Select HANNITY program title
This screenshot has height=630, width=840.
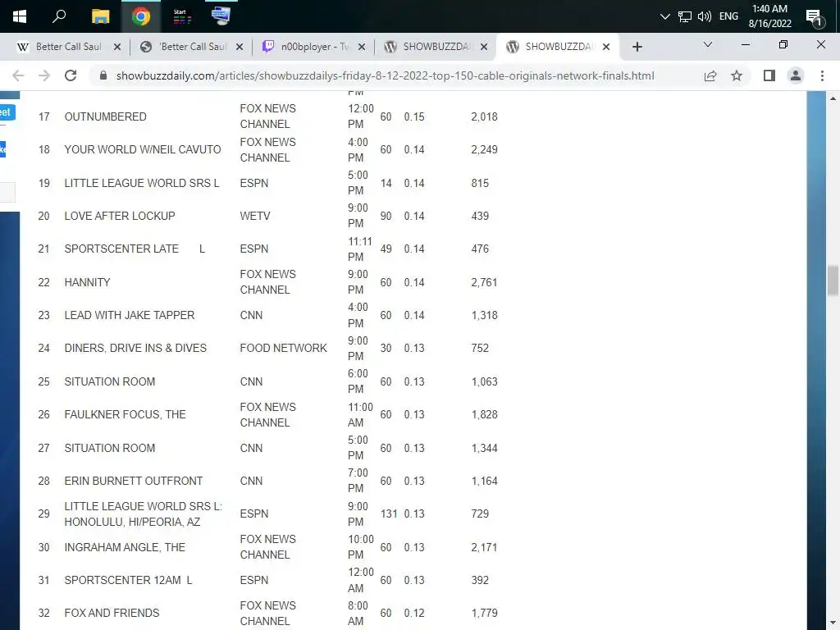point(87,282)
